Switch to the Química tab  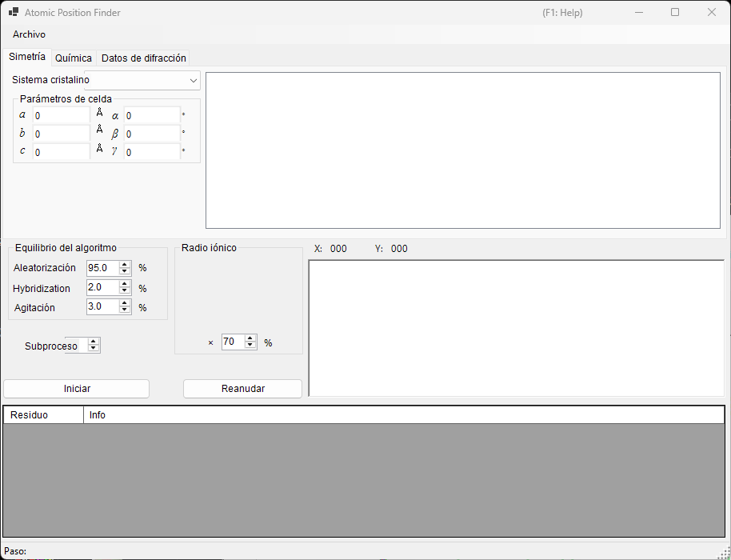74,58
